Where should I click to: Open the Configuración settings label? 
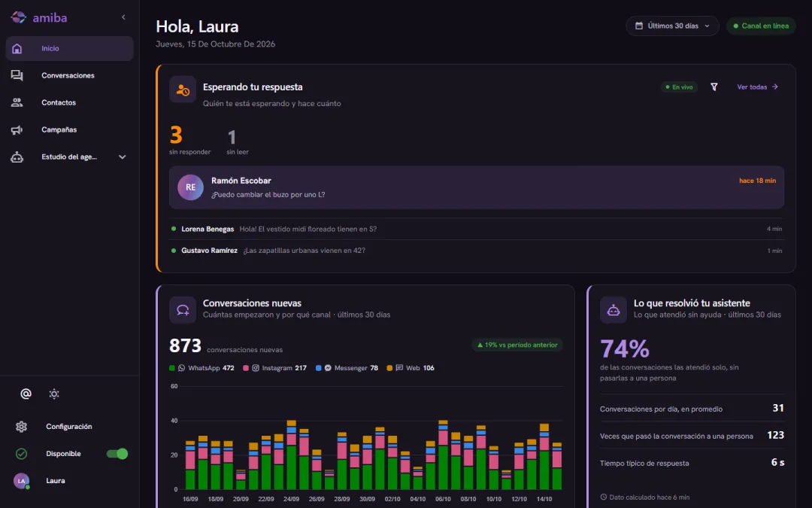point(69,427)
